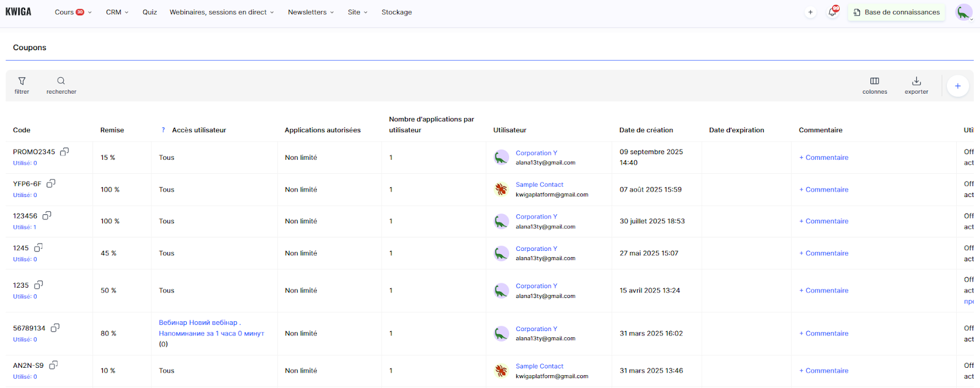Click the Accès utilisateur help question mark

163,130
